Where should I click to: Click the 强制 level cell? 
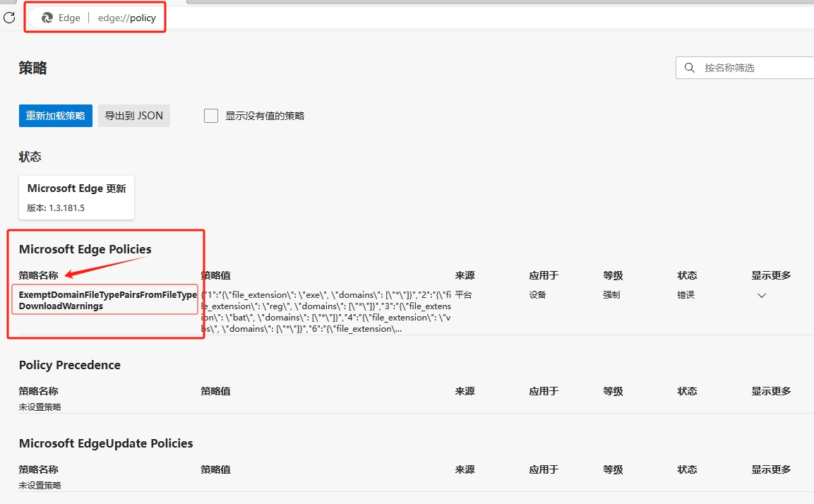tap(611, 295)
